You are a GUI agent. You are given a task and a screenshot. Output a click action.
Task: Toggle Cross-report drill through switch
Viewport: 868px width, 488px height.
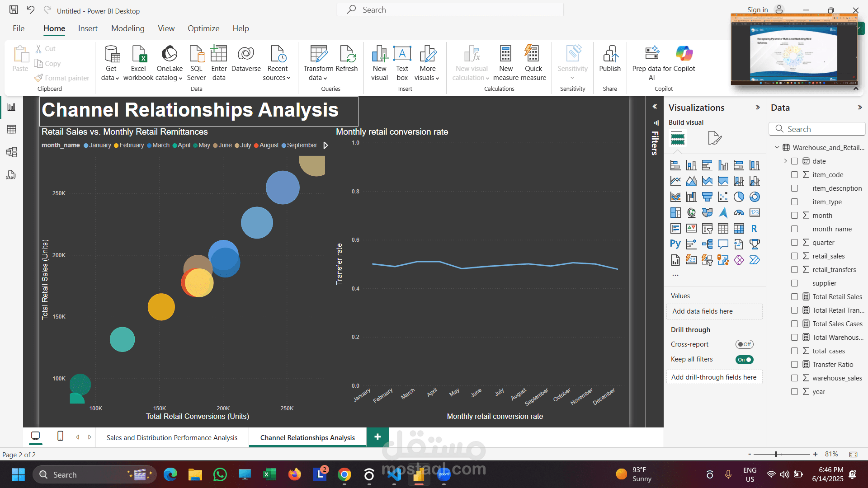pos(744,344)
